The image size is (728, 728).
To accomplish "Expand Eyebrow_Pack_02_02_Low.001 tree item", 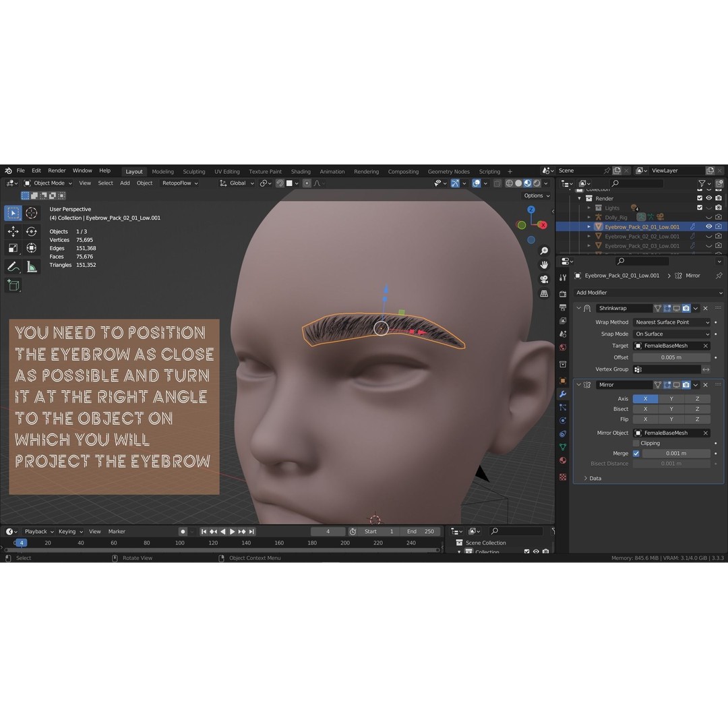I will (589, 237).
